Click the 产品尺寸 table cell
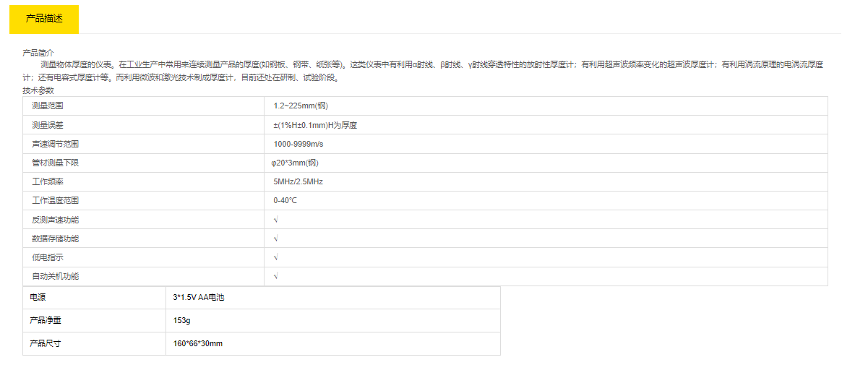 (95, 343)
